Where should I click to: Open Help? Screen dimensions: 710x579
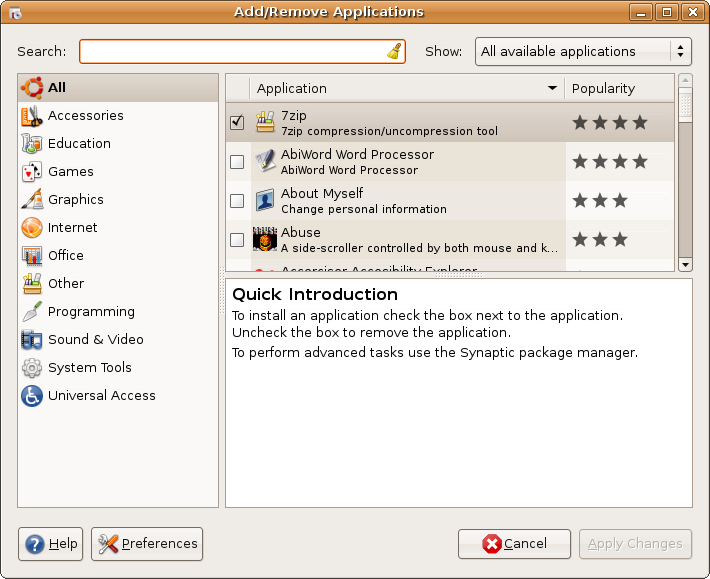50,544
